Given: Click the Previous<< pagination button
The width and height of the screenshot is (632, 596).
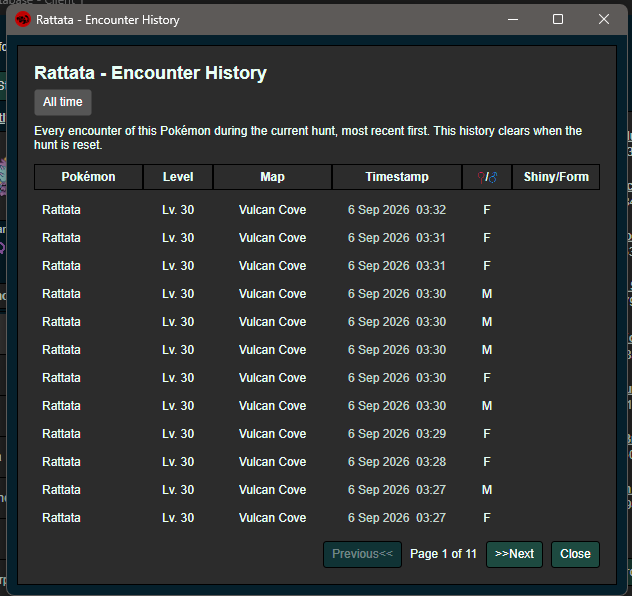Looking at the screenshot, I should click(362, 554).
